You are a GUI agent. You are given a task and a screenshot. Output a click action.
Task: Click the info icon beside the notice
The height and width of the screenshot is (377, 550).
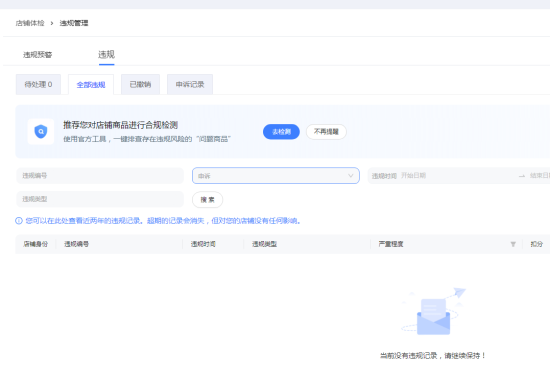pyautogui.click(x=19, y=221)
